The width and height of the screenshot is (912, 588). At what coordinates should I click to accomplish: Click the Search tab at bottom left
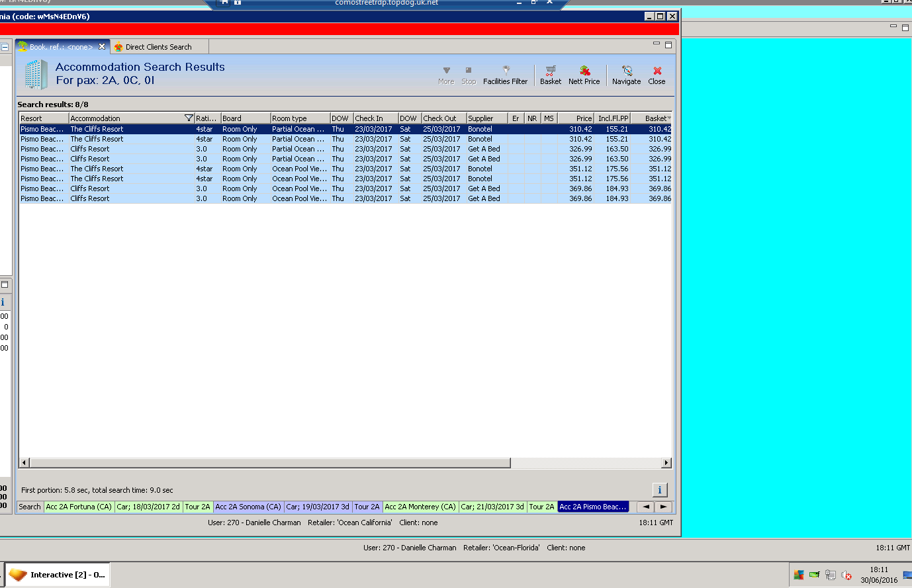pos(30,507)
